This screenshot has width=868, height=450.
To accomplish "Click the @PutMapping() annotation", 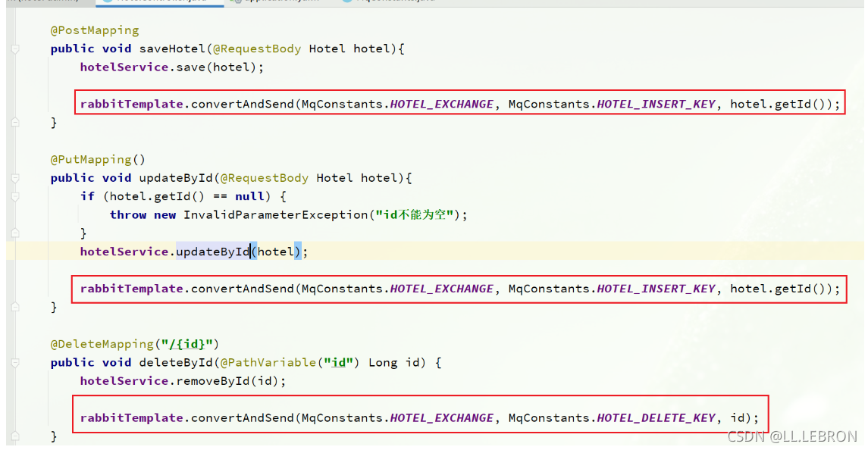I will 98,159.
